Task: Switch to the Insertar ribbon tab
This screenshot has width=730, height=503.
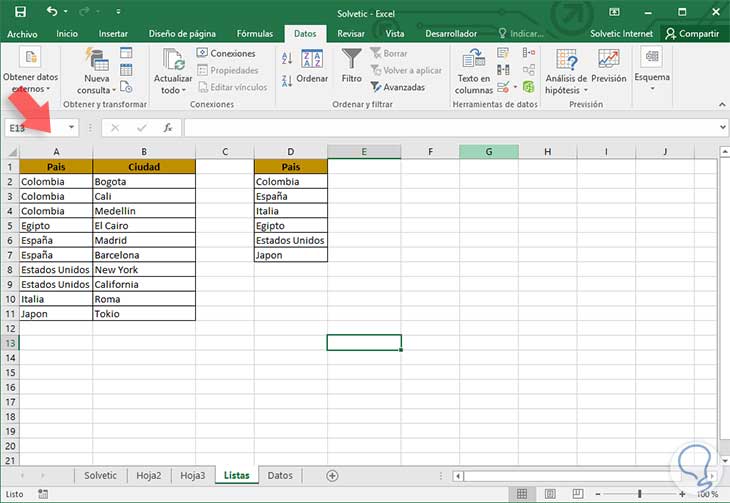Action: point(113,34)
